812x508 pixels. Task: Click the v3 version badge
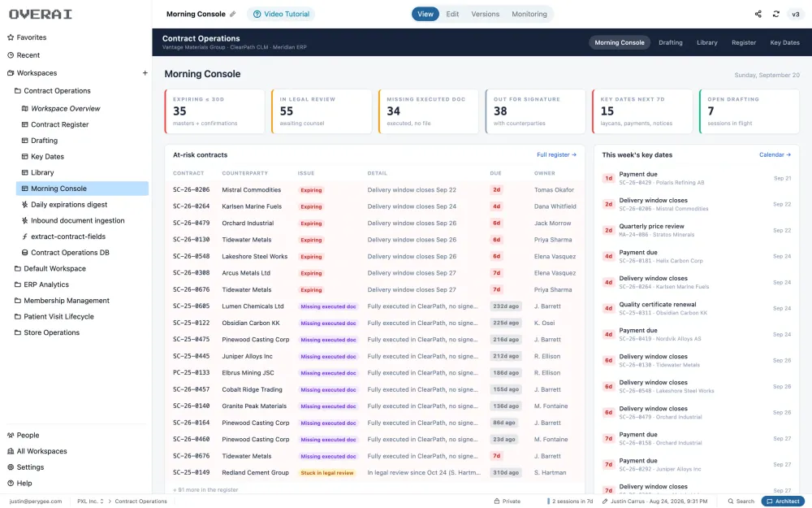click(796, 14)
